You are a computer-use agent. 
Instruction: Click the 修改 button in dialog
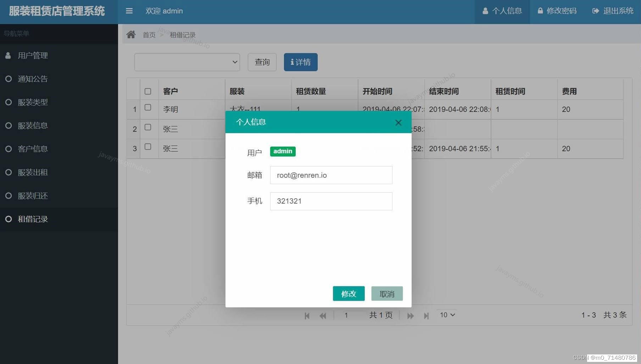(349, 294)
